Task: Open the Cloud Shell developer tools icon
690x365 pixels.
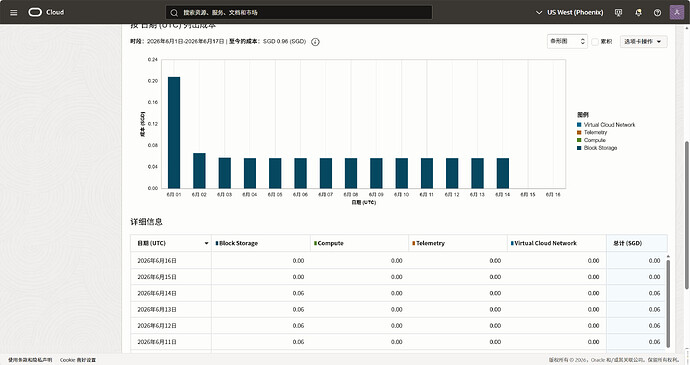Action: pos(618,12)
